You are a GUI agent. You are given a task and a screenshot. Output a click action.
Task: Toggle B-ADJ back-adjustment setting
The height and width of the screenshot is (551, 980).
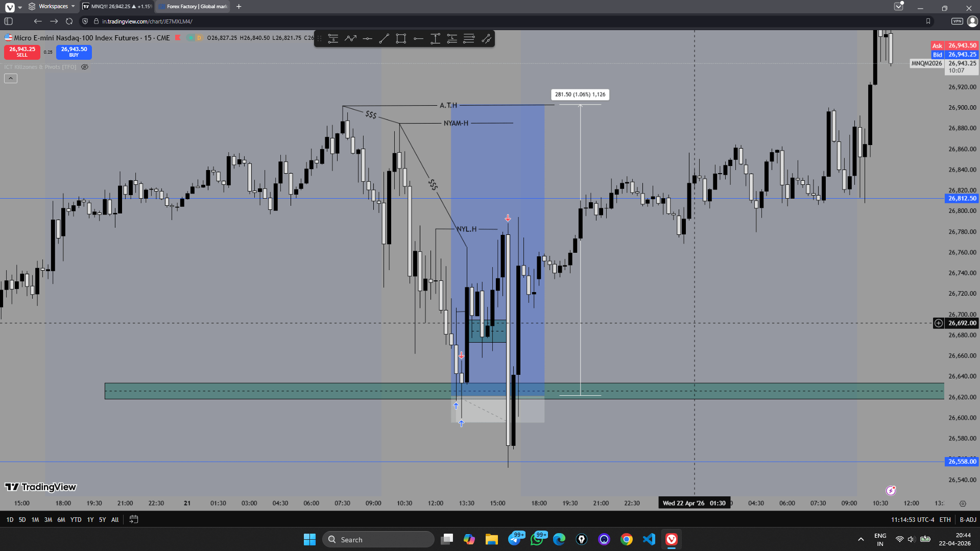point(968,519)
